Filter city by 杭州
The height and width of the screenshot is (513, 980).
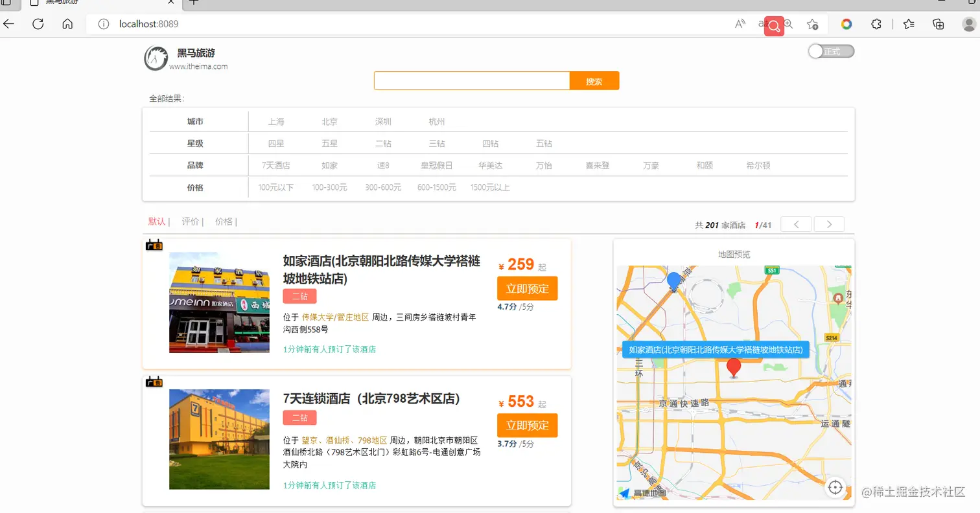coord(437,122)
